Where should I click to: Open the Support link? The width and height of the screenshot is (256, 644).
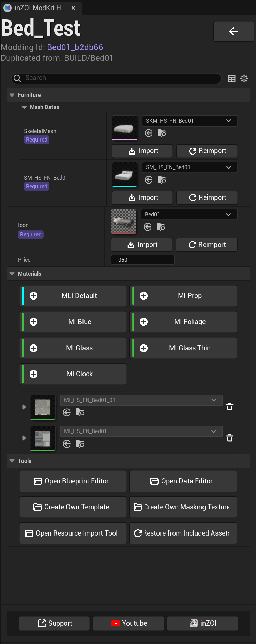point(55,624)
